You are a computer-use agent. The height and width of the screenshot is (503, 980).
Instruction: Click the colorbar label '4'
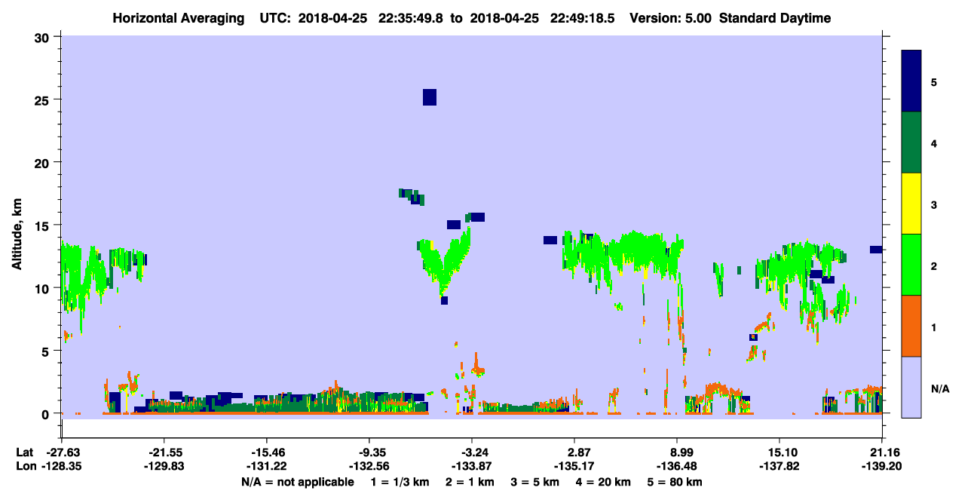(x=934, y=143)
